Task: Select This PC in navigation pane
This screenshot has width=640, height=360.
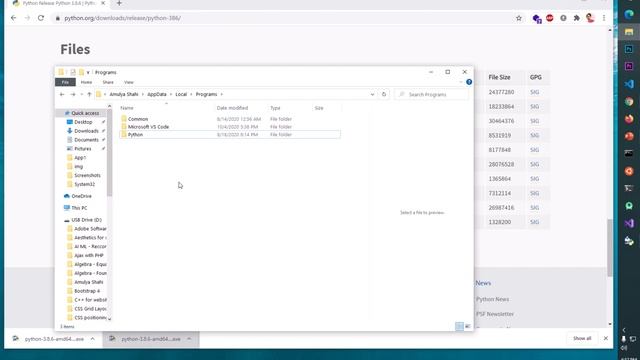Action: [x=79, y=208]
